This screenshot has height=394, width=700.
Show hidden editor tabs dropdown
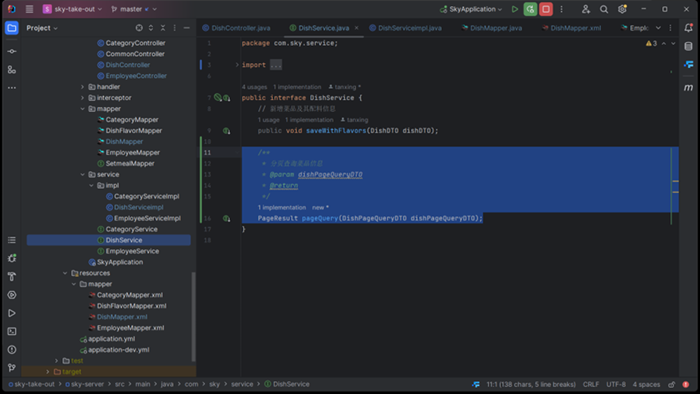(x=658, y=28)
